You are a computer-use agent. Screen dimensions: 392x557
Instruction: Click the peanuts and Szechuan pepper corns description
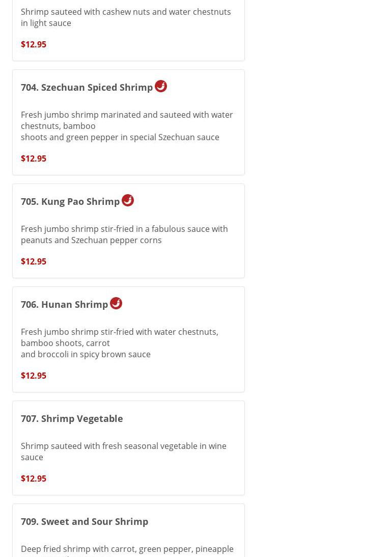click(x=124, y=234)
